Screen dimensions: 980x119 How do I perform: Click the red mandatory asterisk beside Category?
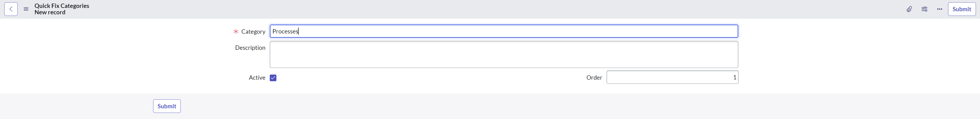coord(236,32)
